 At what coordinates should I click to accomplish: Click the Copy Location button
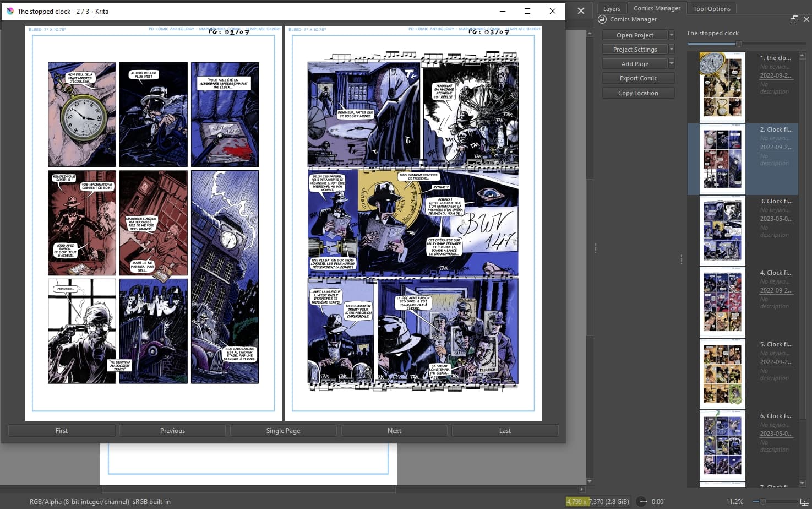point(638,93)
